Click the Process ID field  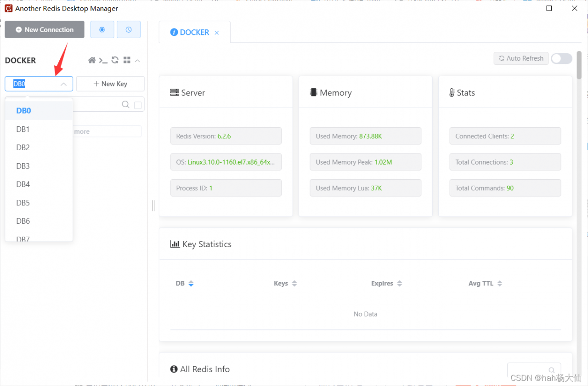click(x=226, y=188)
